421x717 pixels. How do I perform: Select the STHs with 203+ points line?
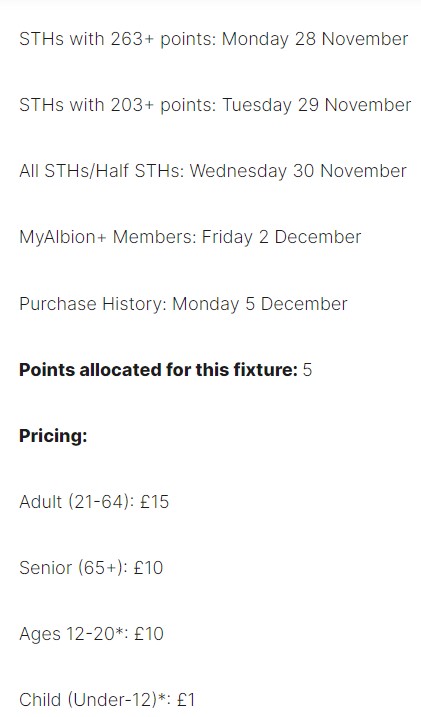215,105
